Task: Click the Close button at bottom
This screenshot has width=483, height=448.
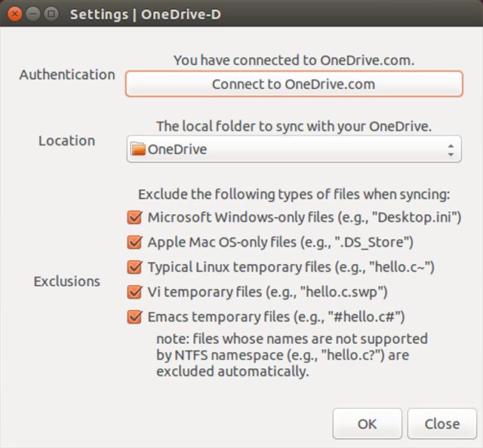Action: 442,424
